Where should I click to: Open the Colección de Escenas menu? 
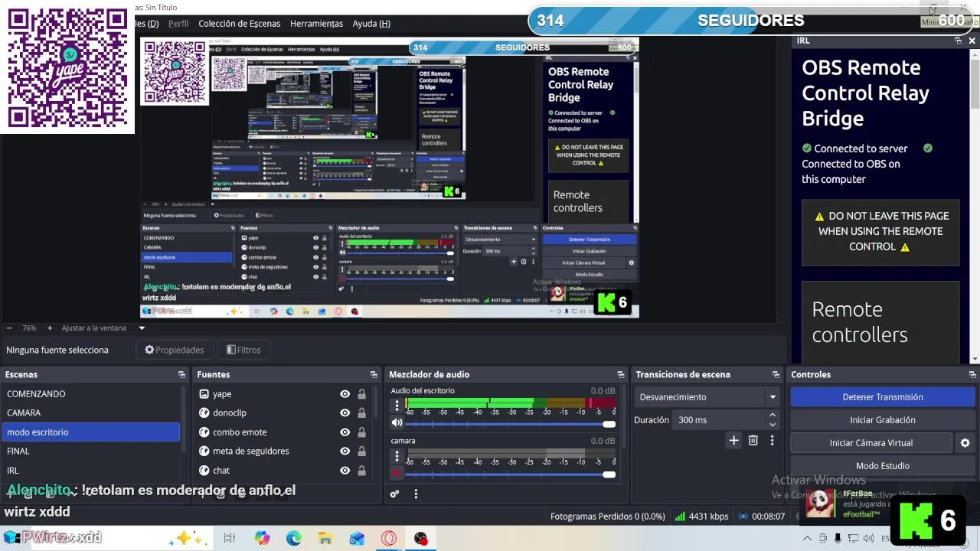(239, 24)
